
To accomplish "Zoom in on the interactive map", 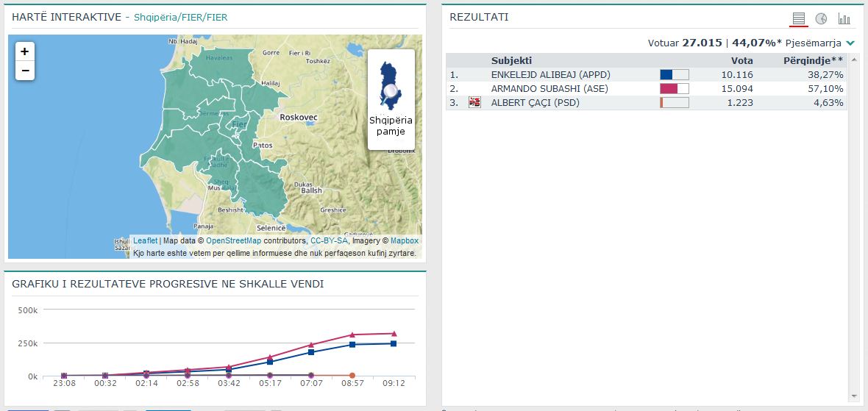I will (x=25, y=51).
